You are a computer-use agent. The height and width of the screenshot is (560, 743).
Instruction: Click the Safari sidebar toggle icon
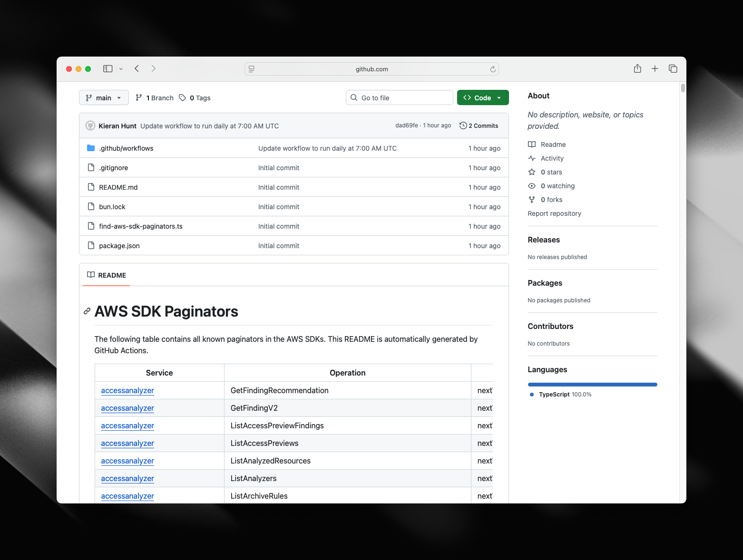[108, 69]
